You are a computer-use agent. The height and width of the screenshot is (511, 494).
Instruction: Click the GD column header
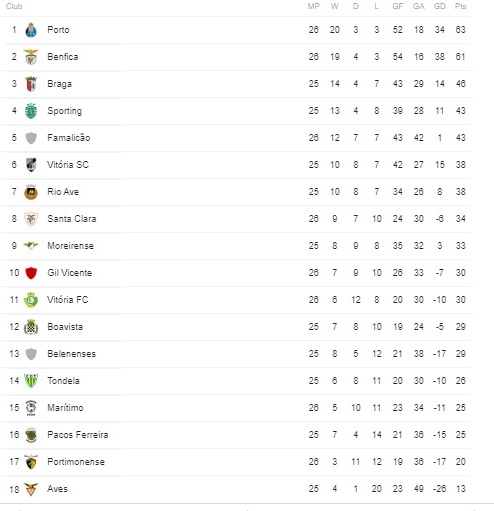pyautogui.click(x=439, y=6)
